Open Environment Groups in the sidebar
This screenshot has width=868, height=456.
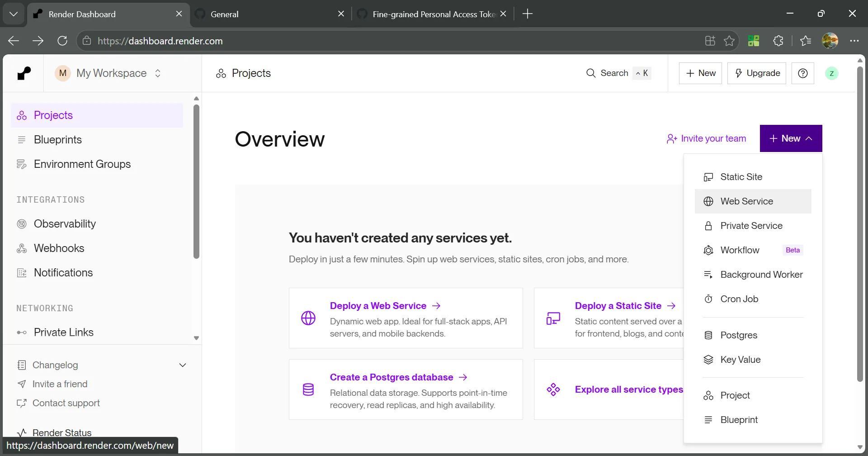pyautogui.click(x=97, y=164)
